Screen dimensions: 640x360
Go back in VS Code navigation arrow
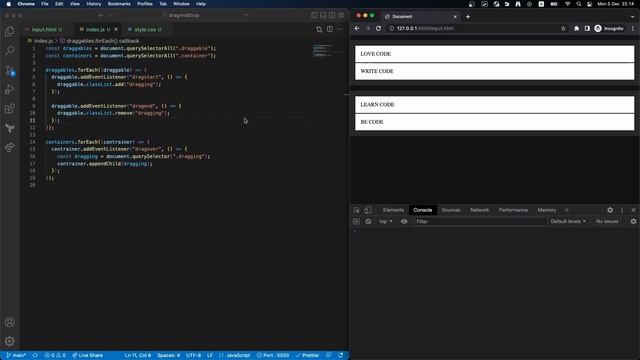click(x=101, y=16)
